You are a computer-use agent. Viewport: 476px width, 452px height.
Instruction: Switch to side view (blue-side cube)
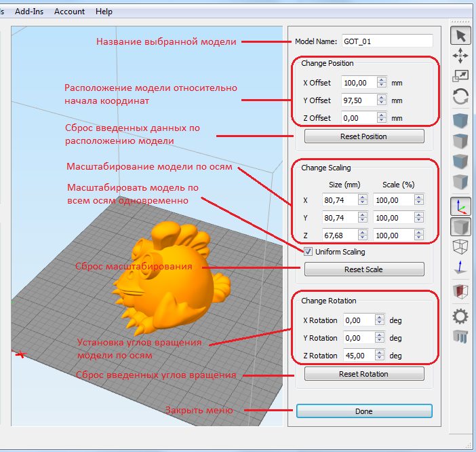tap(460, 182)
